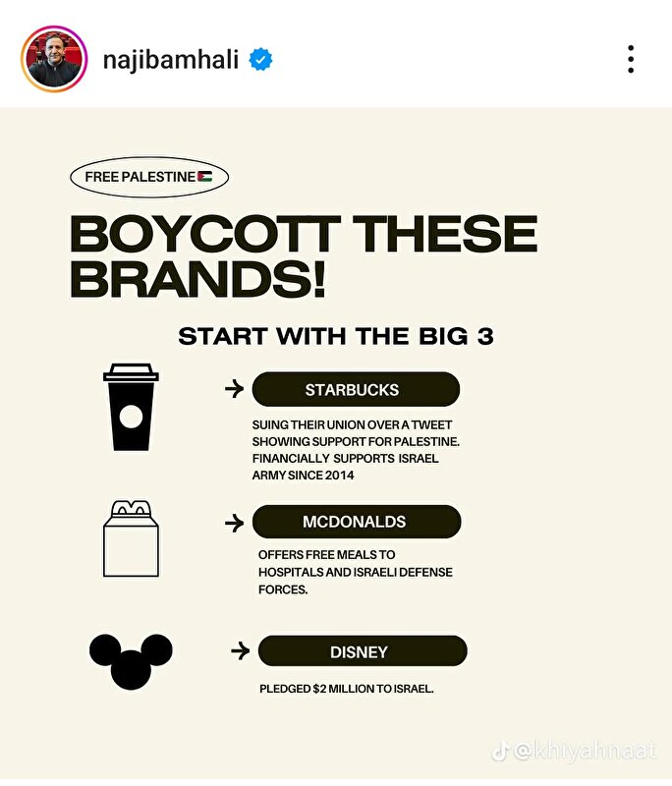672x786 pixels.
Task: Click the blue verified badge
Action: click(x=260, y=59)
